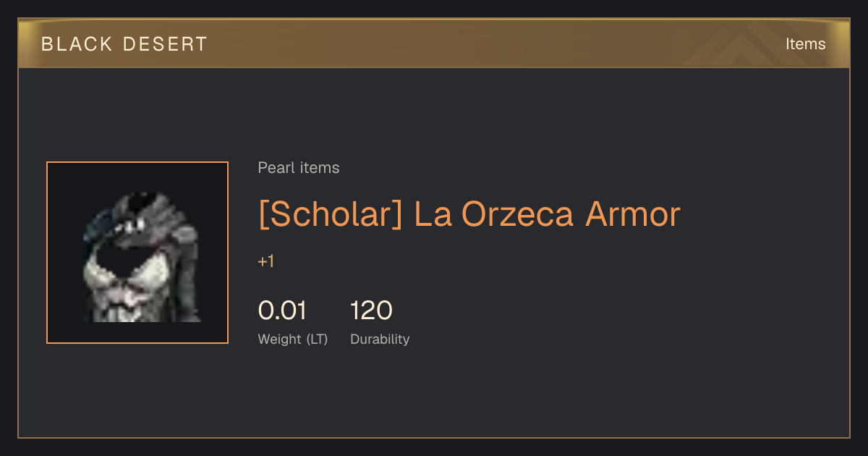The image size is (868, 456).
Task: Click the 120 durability value
Action: click(x=371, y=311)
